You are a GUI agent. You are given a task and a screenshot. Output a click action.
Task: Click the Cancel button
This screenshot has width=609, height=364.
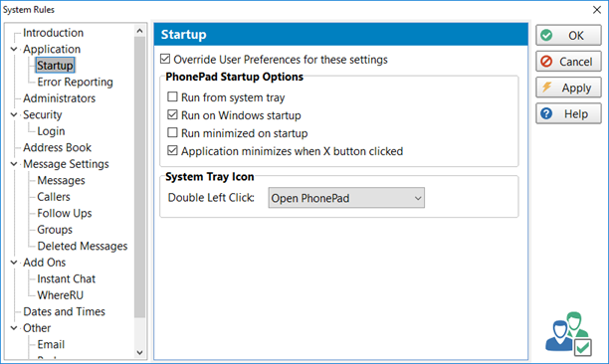(568, 62)
